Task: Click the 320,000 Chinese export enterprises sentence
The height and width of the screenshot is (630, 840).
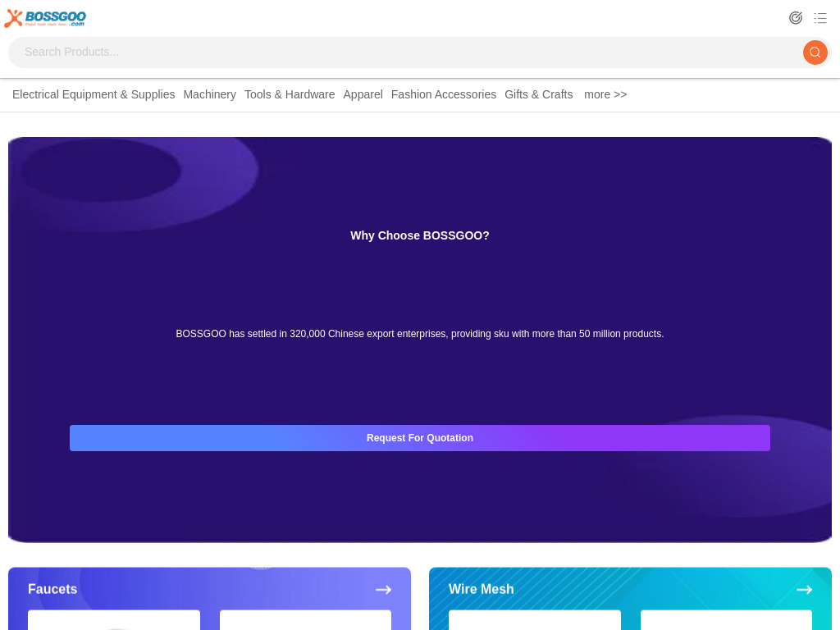Action: 420,334
